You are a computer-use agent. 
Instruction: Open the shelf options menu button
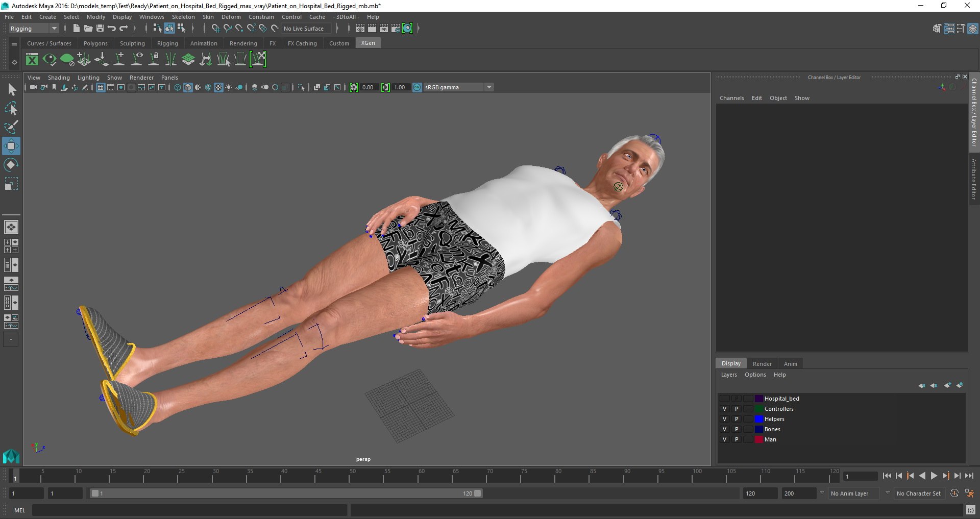click(x=14, y=62)
